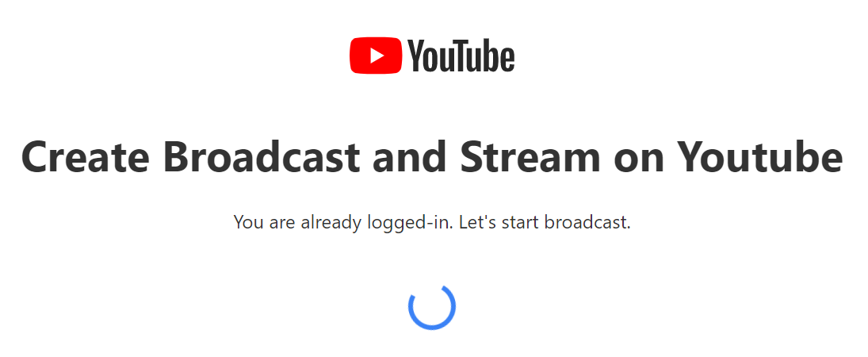
Task: Click the 'You' part of YouTube wordmark
Action: (430, 55)
